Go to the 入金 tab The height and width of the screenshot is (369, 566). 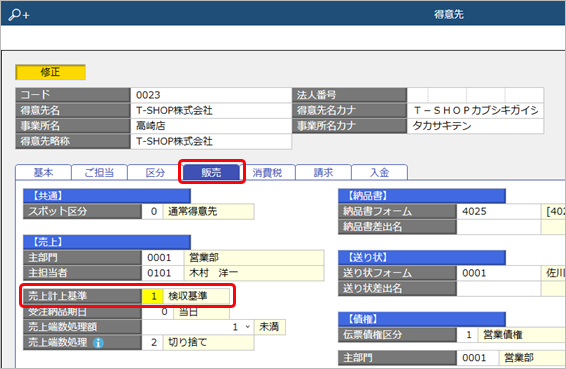(379, 172)
